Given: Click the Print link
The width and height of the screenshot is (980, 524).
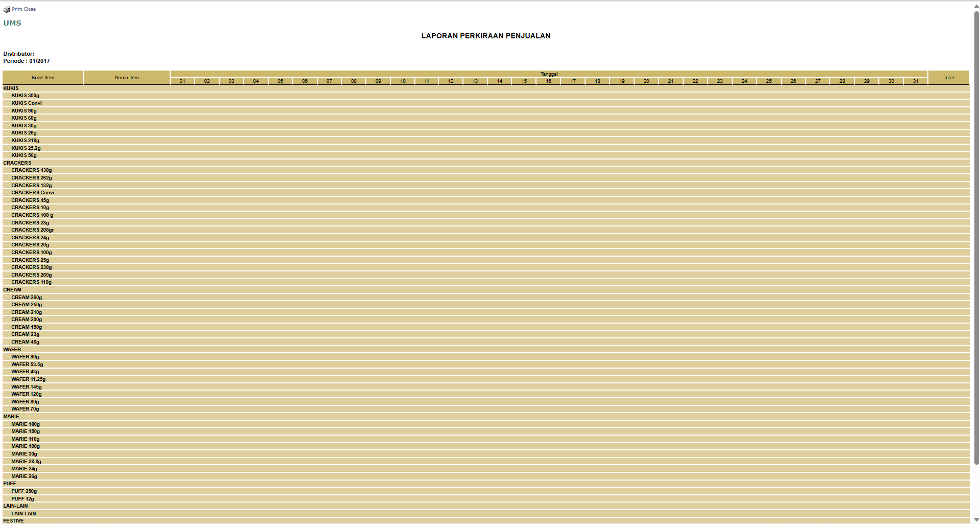Looking at the screenshot, I should click(17, 9).
